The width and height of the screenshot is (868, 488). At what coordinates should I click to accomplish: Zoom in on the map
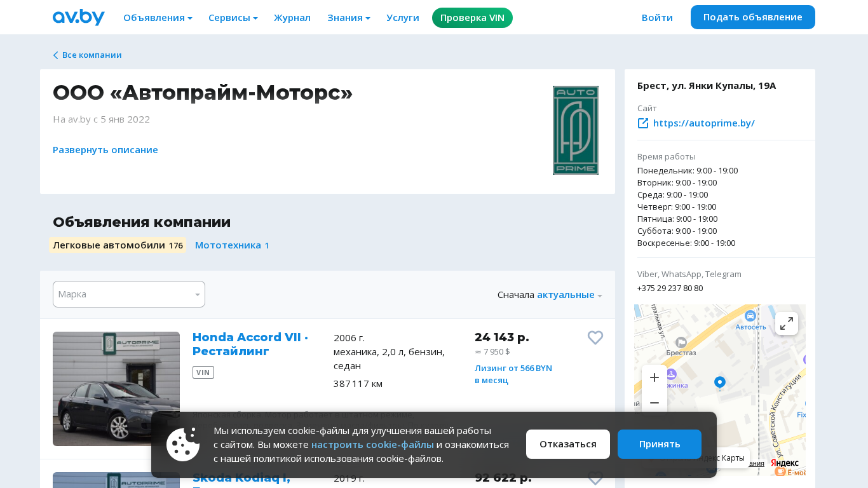tap(654, 377)
